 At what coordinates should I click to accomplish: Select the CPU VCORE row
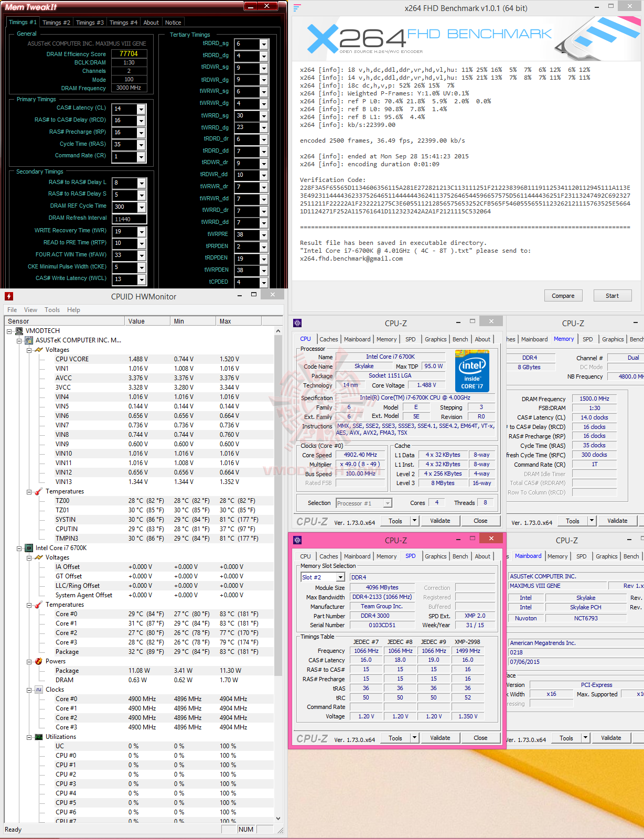(139, 359)
